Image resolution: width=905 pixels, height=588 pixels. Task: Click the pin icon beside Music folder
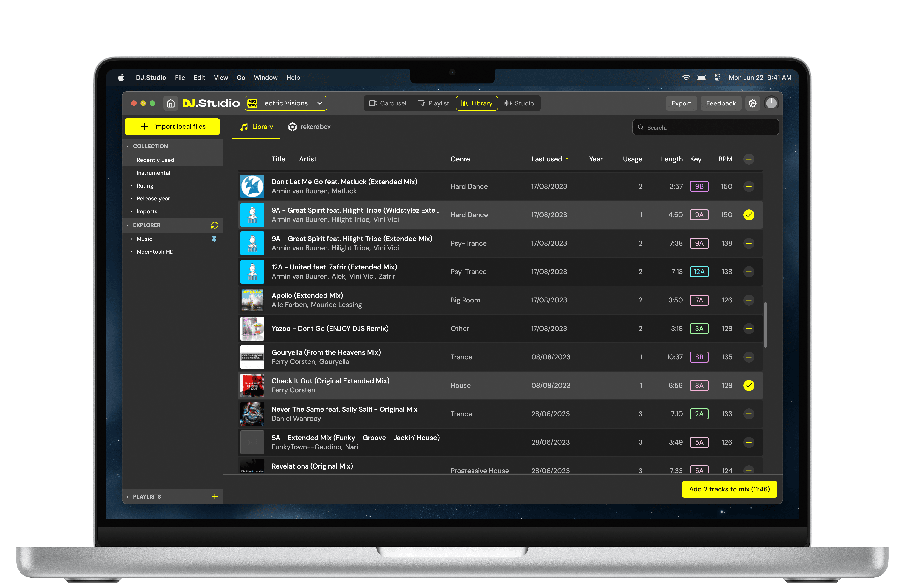(x=214, y=239)
